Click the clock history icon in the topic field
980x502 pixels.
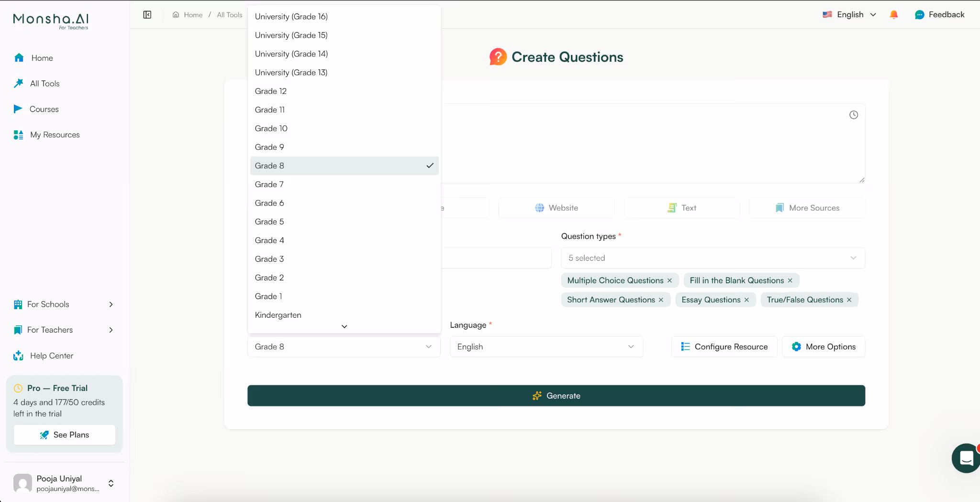pos(854,115)
